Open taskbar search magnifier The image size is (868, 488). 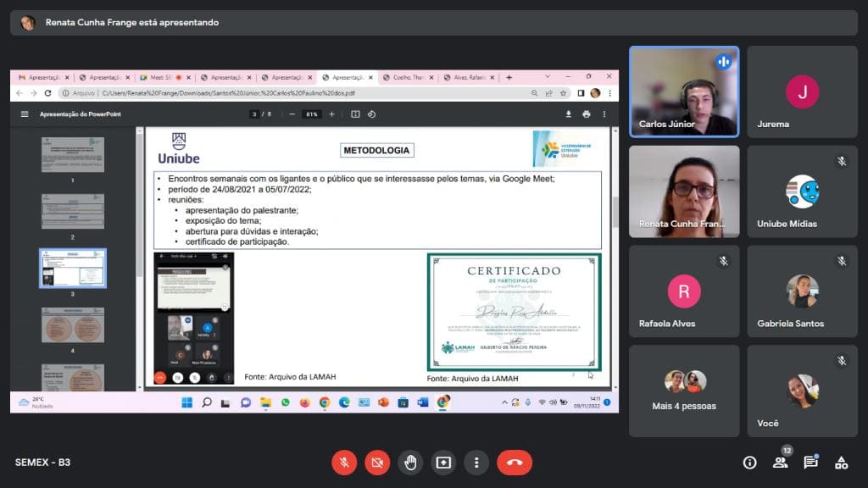[207, 402]
